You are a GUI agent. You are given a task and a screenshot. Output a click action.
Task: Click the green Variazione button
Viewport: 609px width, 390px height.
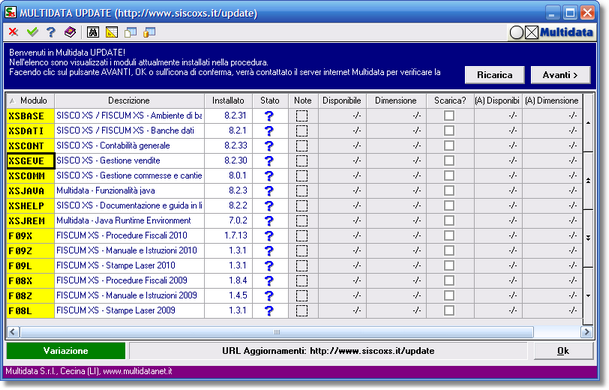click(66, 351)
